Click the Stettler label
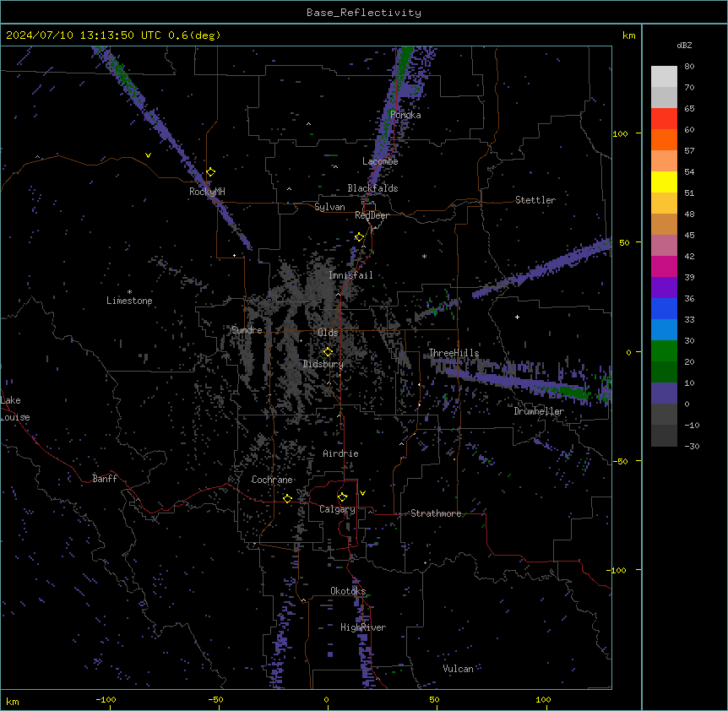Viewport: 728px width, 711px height. tap(535, 200)
